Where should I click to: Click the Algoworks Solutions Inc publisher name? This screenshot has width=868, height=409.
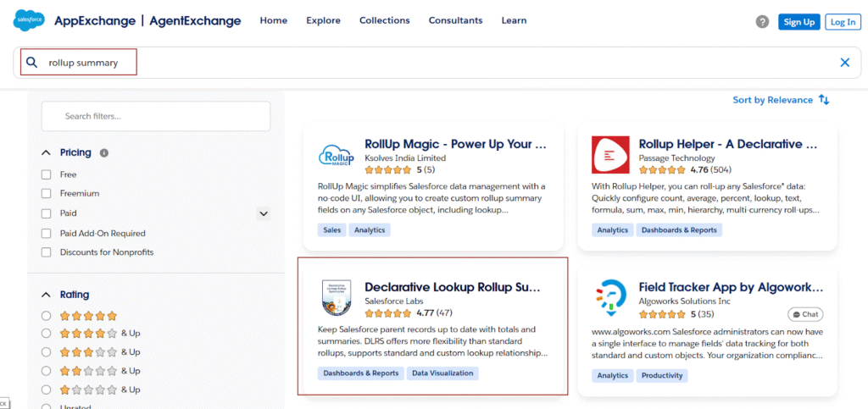pyautogui.click(x=684, y=301)
